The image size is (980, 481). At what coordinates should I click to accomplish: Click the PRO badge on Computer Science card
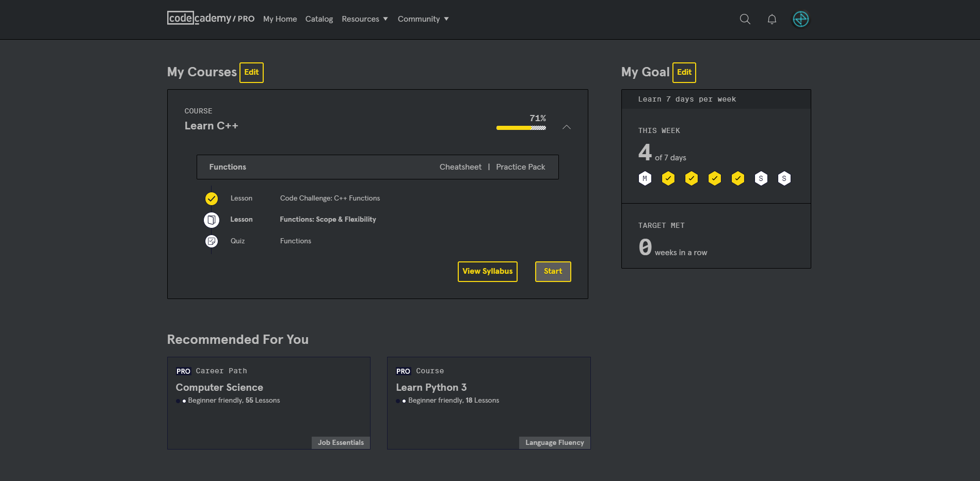pos(183,371)
